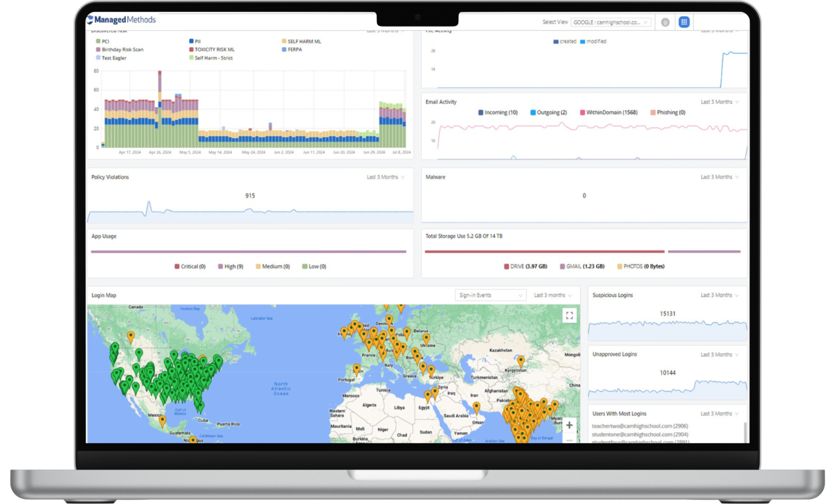Click the fullscreen icon on Login Map
This screenshot has width=835, height=504.
pos(569,315)
